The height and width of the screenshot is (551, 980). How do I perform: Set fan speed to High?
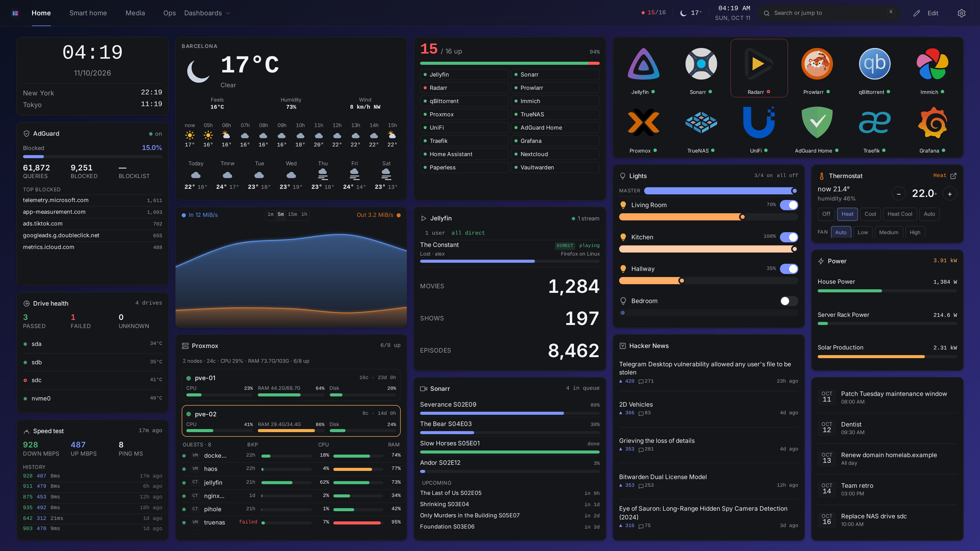pyautogui.click(x=915, y=232)
